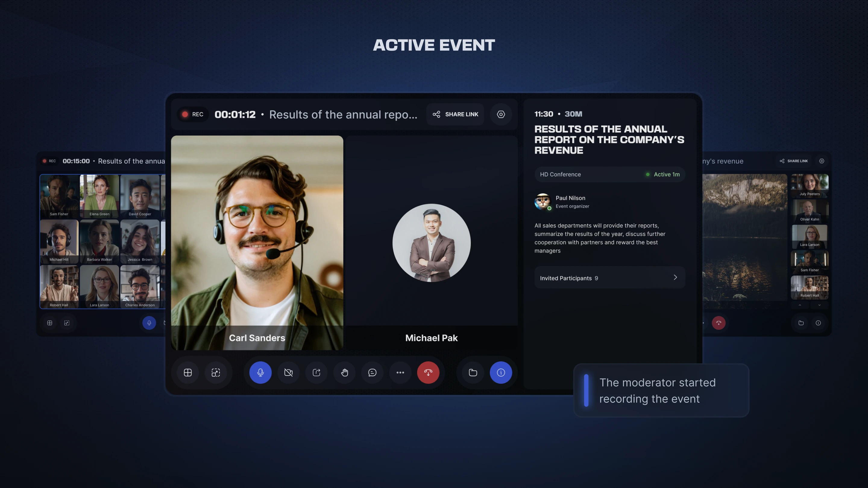Open the files folder icon

point(473,373)
